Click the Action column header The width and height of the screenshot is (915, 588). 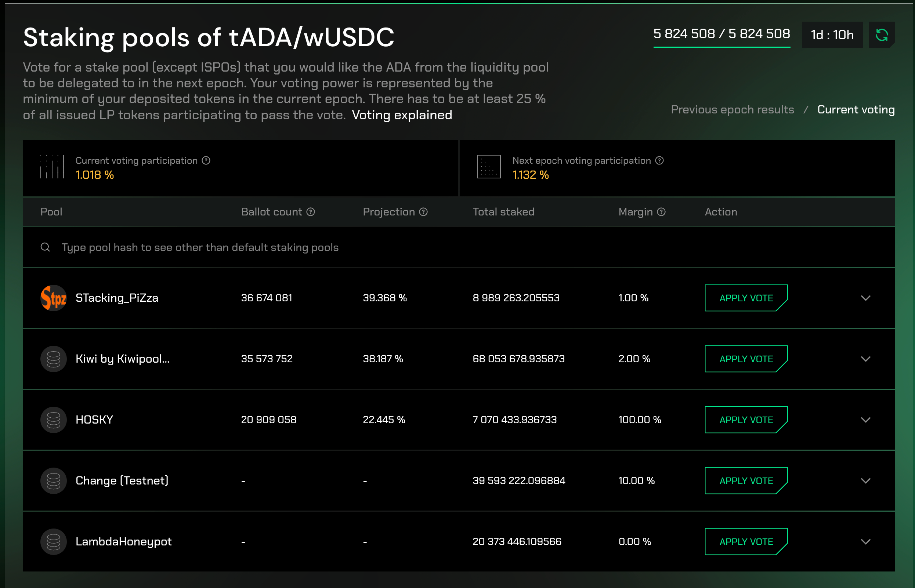[x=721, y=211]
